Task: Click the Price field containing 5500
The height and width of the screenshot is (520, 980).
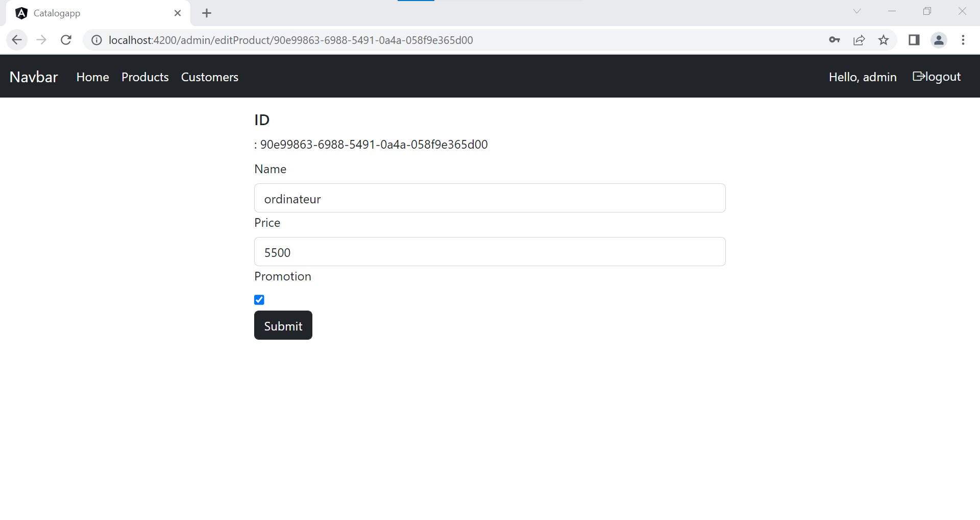Action: (490, 252)
